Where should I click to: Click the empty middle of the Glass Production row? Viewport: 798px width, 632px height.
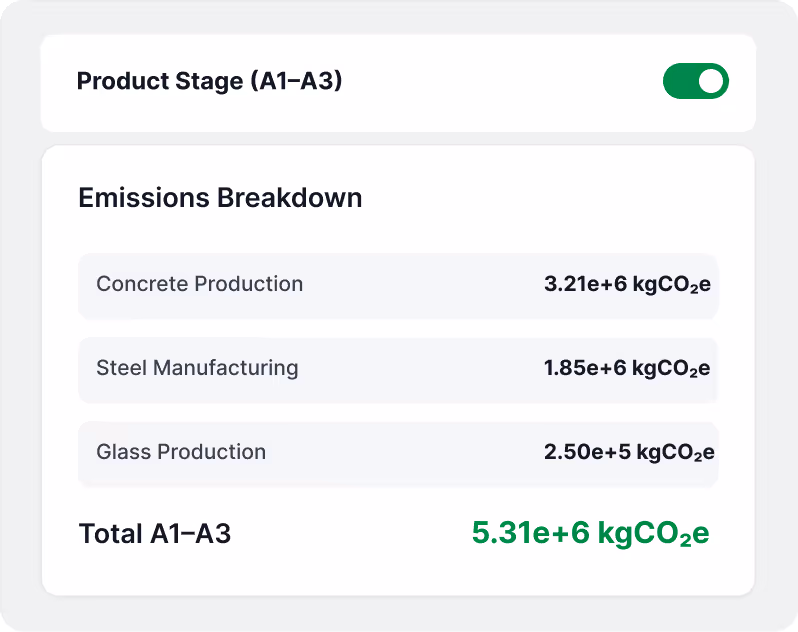pos(405,453)
